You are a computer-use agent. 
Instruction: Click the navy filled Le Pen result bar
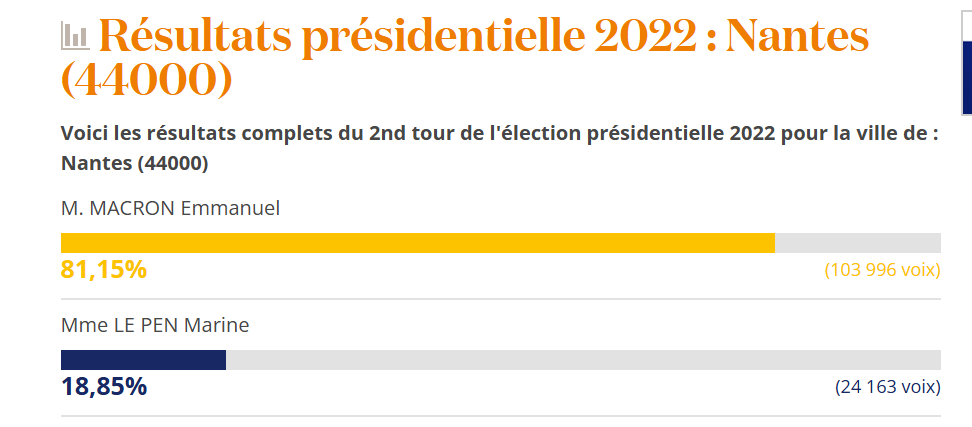(x=143, y=360)
